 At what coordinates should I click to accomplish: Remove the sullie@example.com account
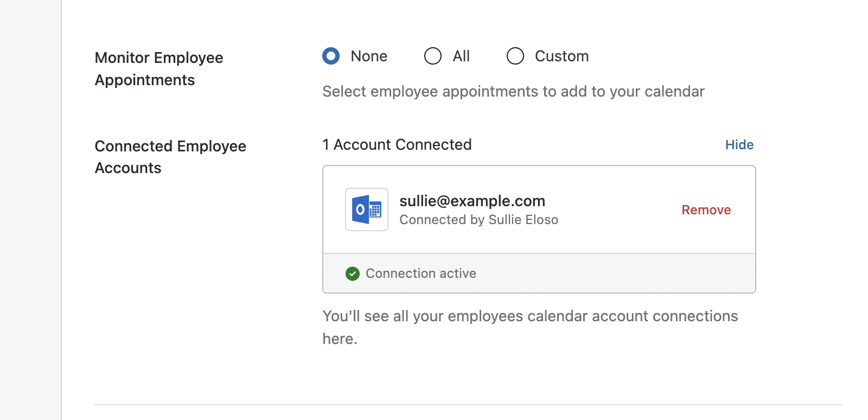click(706, 210)
